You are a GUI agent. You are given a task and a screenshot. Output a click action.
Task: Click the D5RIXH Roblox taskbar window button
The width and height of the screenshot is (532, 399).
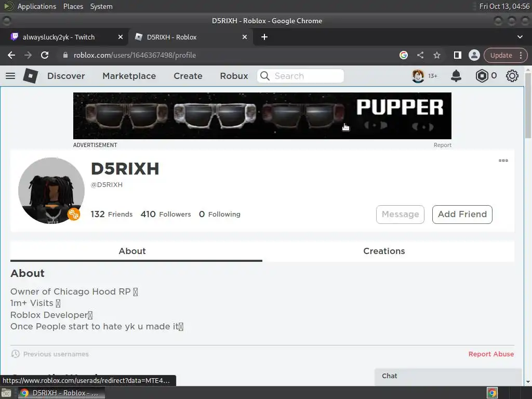coord(61,393)
